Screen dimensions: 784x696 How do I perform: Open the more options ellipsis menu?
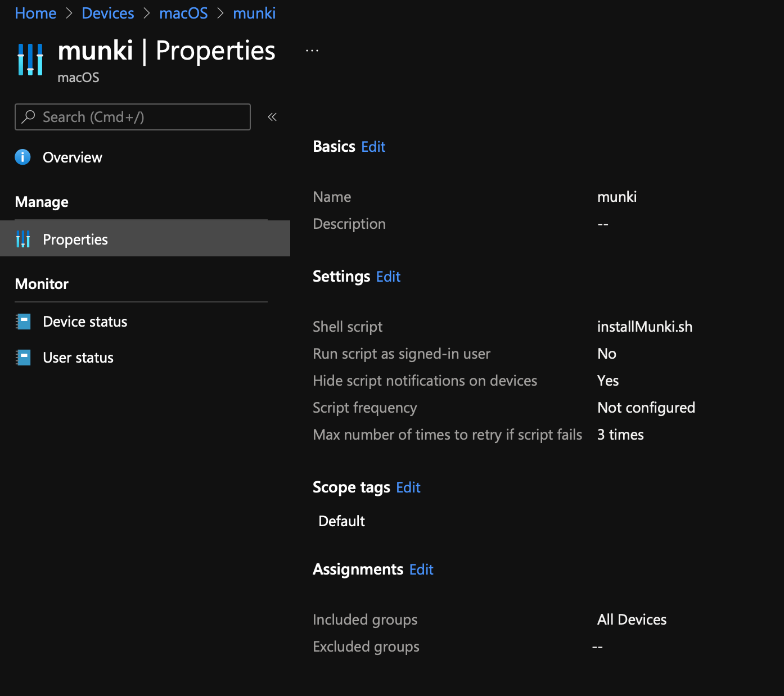(312, 51)
